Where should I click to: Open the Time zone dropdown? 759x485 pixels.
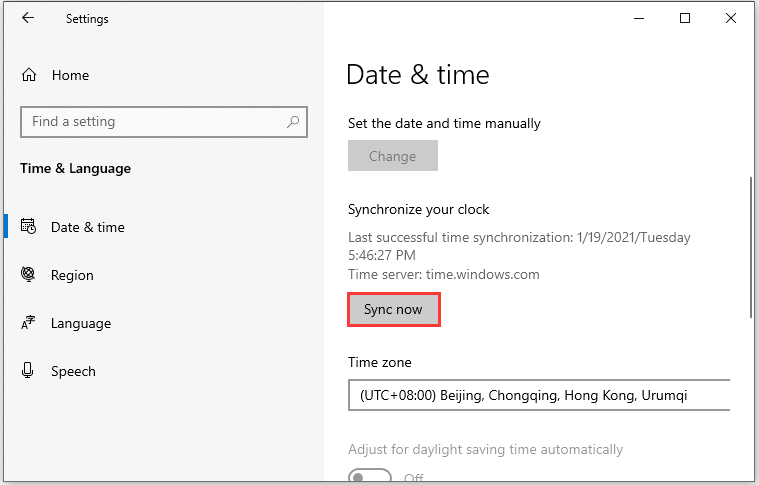(539, 395)
